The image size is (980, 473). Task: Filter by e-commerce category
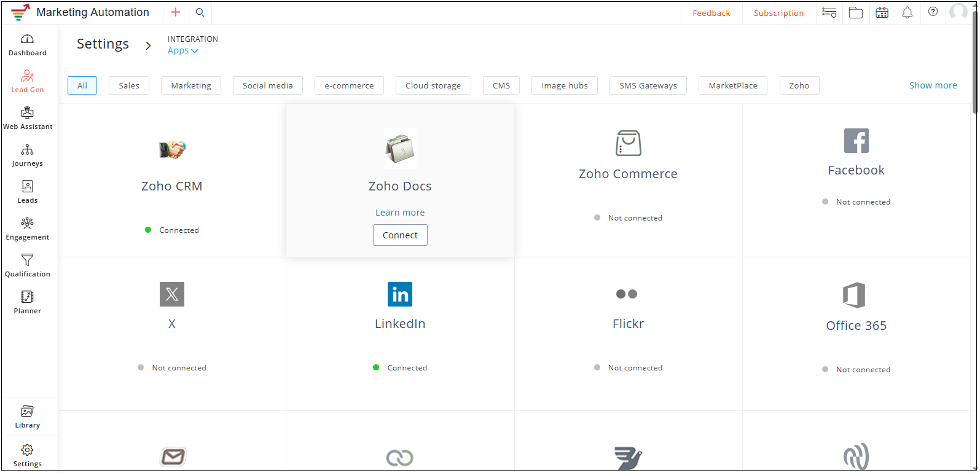coord(349,85)
